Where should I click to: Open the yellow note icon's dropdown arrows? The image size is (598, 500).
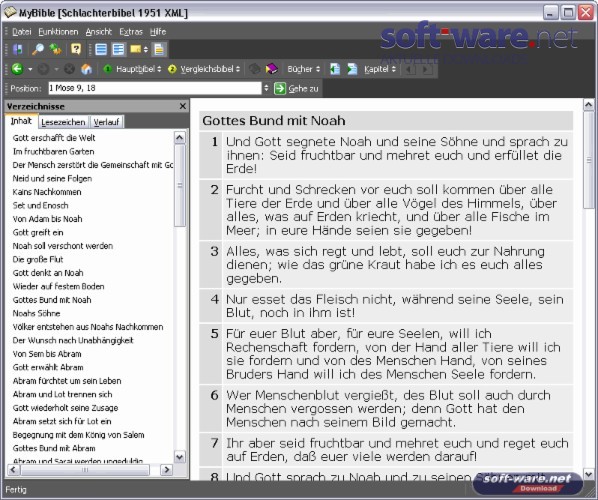pyautogui.click(x=146, y=50)
